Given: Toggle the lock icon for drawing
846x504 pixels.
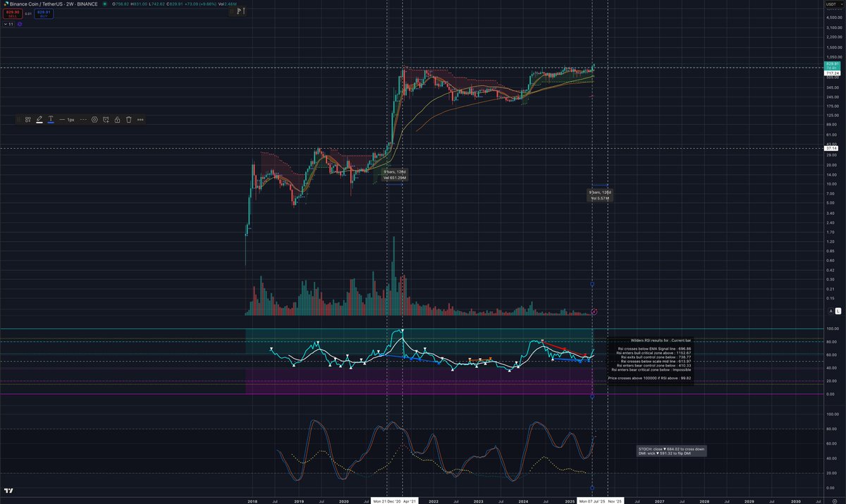Looking at the screenshot, I should [117, 120].
